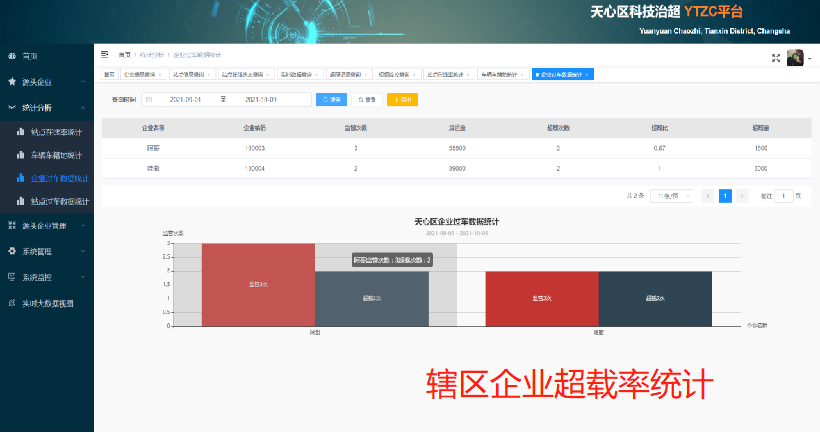
Task: Click the fullscreen toggle icon
Action: tap(775, 58)
